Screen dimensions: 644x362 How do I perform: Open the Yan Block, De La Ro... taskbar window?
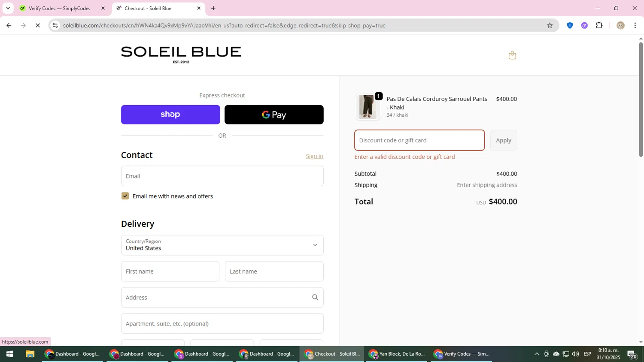[x=397, y=354]
